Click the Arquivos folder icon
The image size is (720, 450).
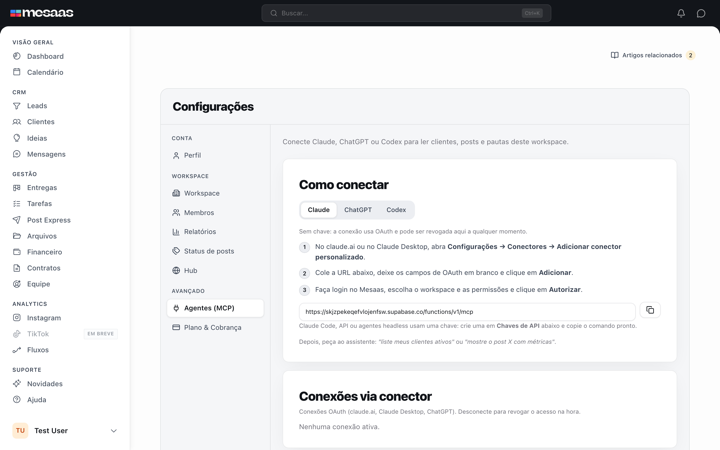point(17,236)
